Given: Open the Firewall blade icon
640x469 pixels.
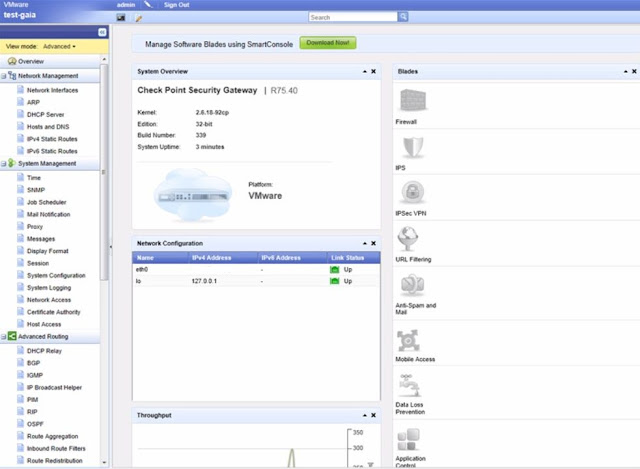Looking at the screenshot, I should tap(413, 100).
